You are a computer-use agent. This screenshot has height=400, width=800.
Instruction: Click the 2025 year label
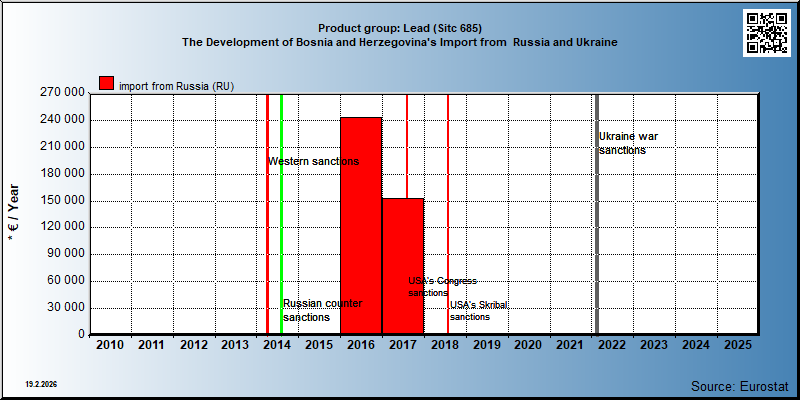(x=737, y=345)
